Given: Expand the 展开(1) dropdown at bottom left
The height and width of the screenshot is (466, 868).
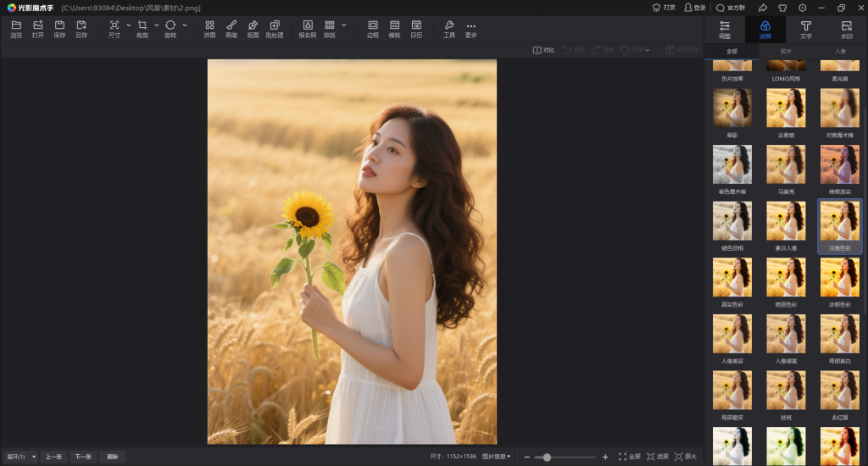Looking at the screenshot, I should [34, 457].
